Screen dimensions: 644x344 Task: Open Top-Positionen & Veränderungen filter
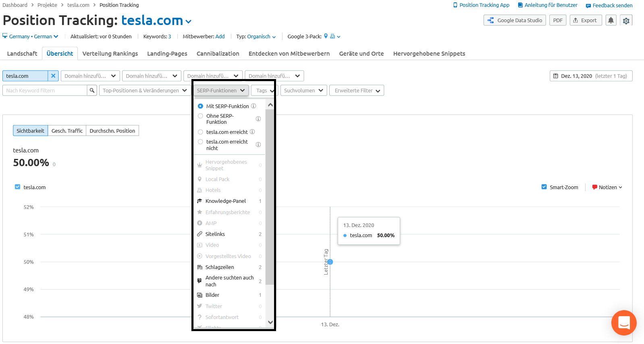(145, 90)
